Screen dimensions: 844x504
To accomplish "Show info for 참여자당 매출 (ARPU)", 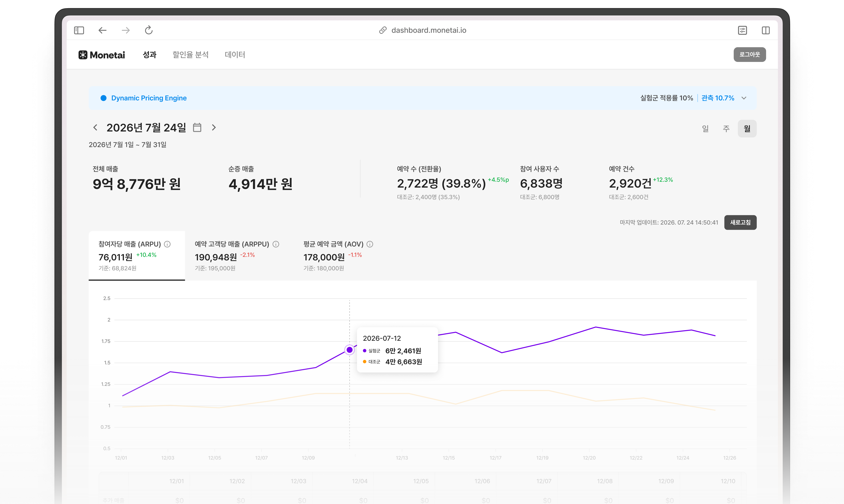I will [x=167, y=244].
